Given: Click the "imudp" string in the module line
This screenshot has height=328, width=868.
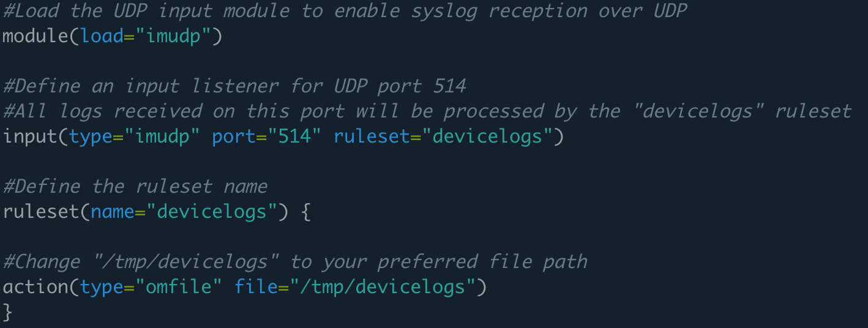Looking at the screenshot, I should click(174, 36).
